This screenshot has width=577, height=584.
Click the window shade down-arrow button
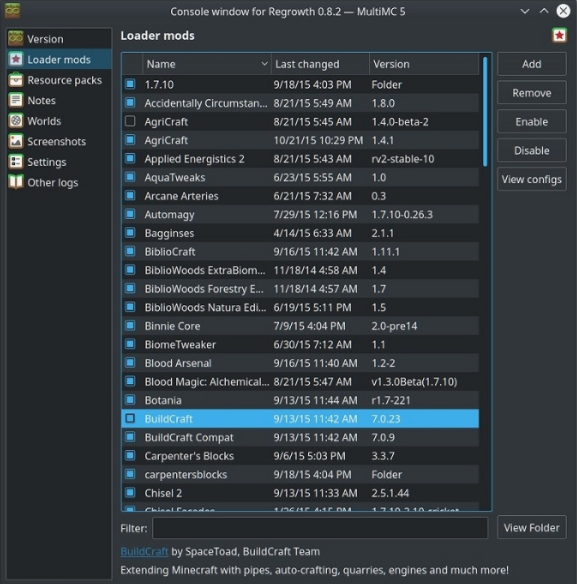tap(524, 11)
